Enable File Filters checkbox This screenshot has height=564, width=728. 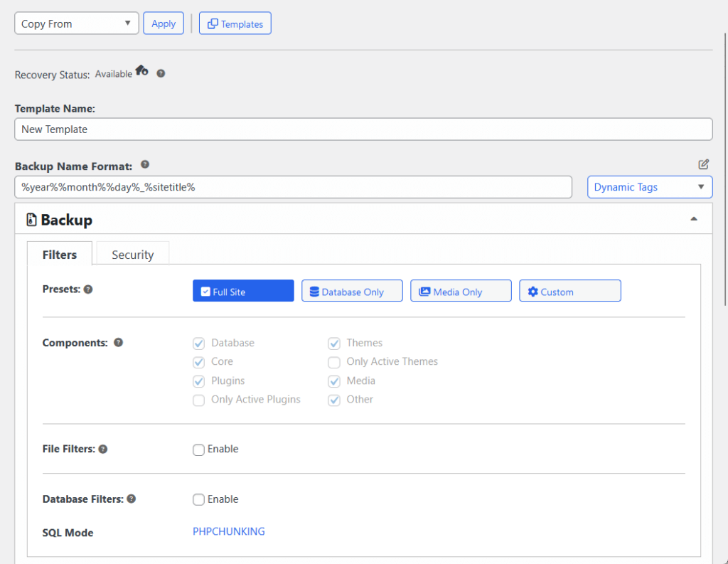(x=199, y=449)
